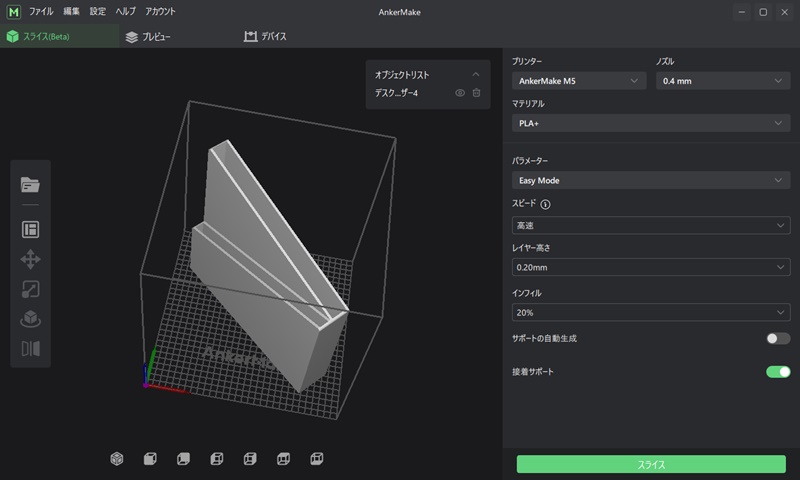Select デスク…ザー4 in object list
This screenshot has height=480, width=800.
(396, 93)
